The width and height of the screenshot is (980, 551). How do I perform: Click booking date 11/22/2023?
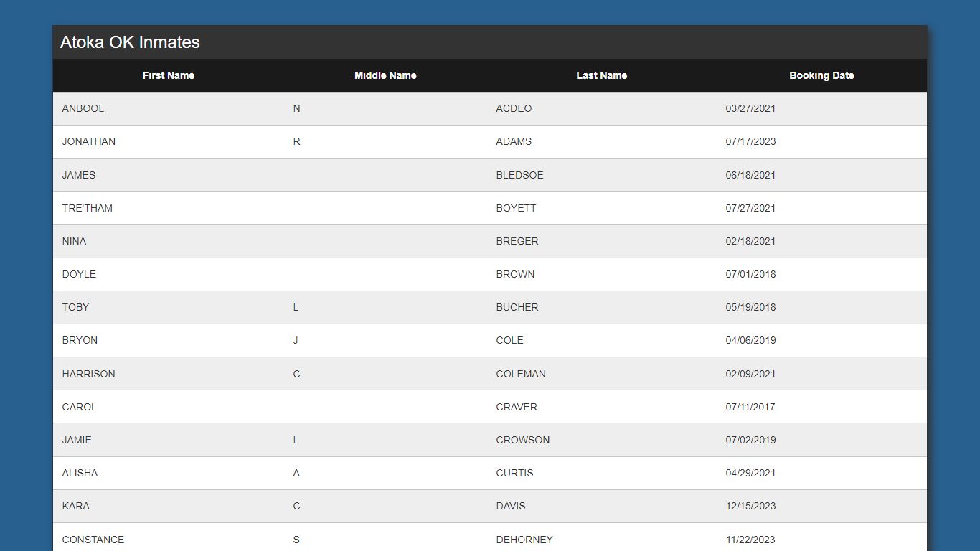(750, 540)
